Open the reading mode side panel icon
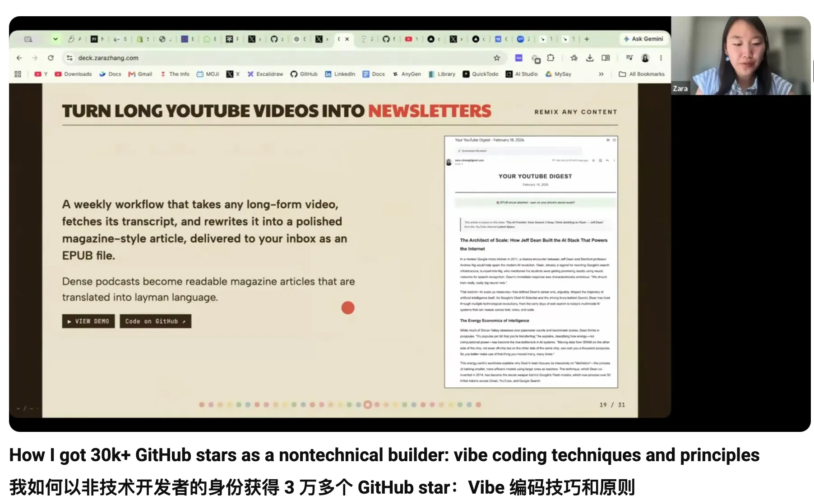 pos(606,58)
